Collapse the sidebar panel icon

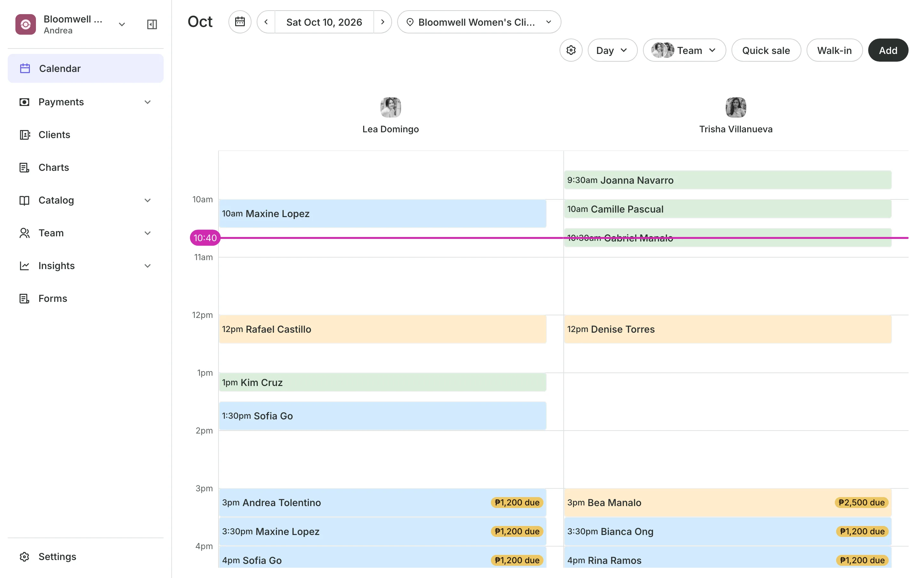152,24
